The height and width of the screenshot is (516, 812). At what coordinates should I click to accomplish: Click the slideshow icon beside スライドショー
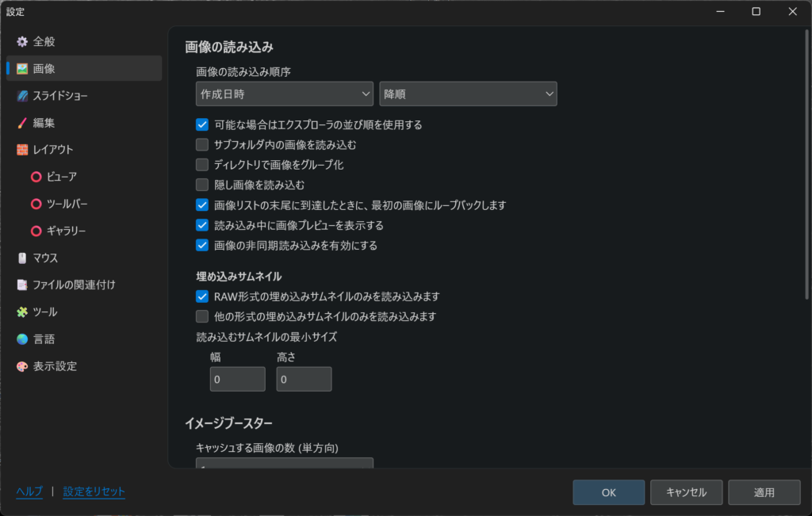[x=22, y=96]
